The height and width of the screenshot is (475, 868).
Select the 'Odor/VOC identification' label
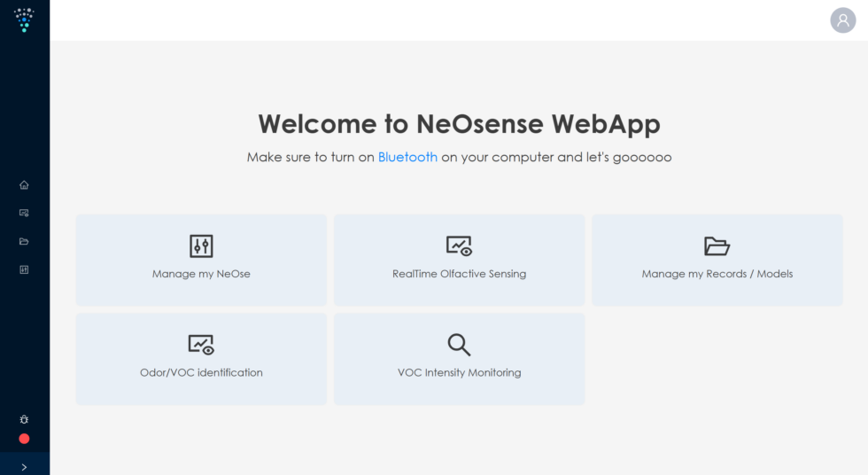coord(201,373)
